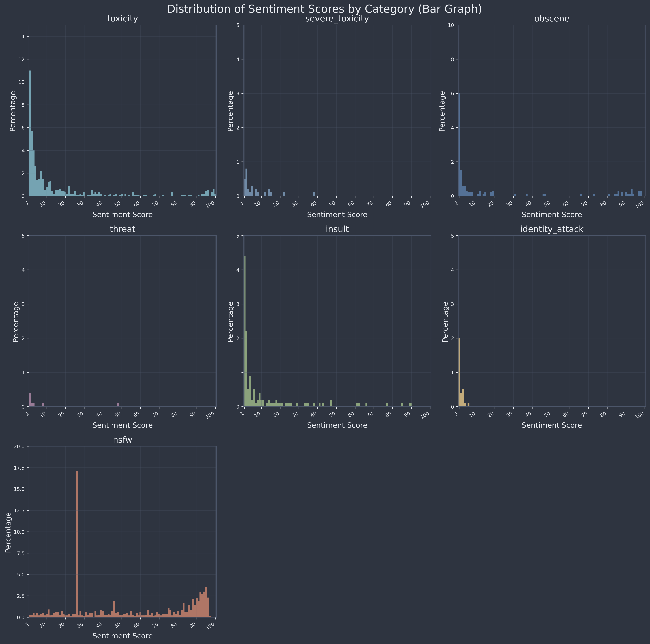Click the 'Sentiment Score' label under severe_toxicity chart

337,214
